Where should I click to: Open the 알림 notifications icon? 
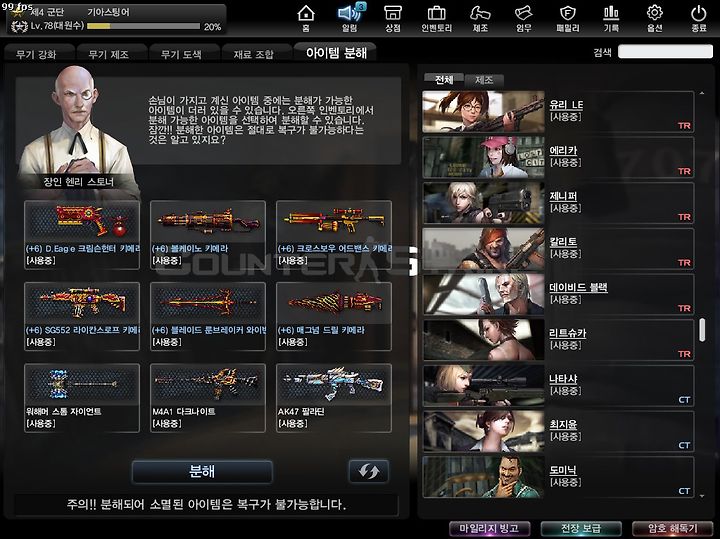click(350, 17)
